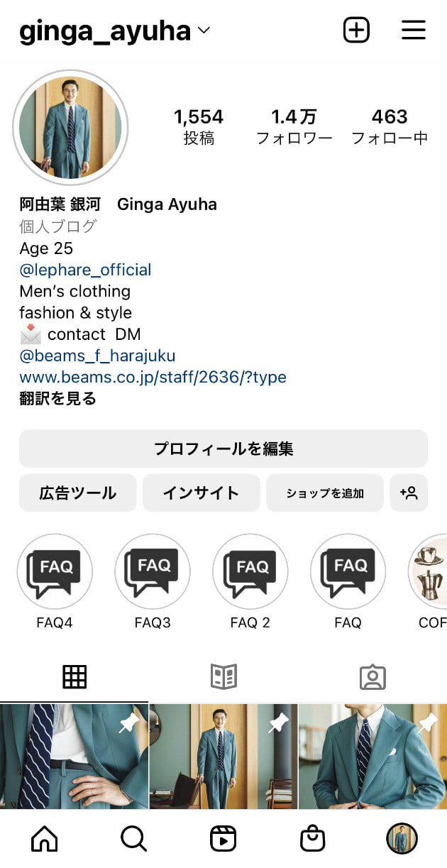Tap the create new post plus icon
This screenshot has height=868, width=447.
[356, 31]
